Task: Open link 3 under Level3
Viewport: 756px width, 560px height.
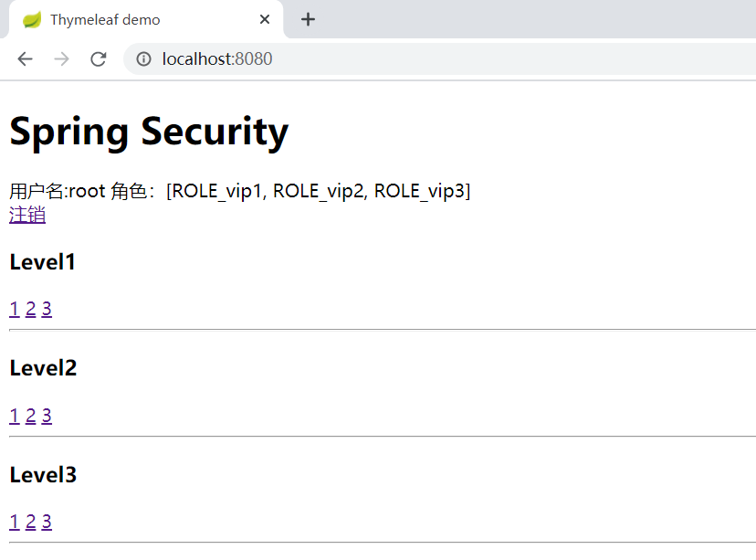Action: tap(47, 522)
